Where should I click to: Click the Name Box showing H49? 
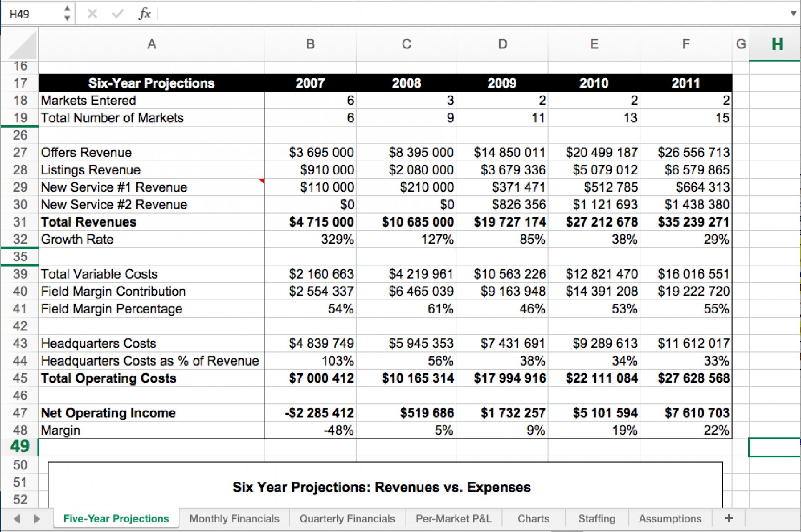tap(32, 14)
